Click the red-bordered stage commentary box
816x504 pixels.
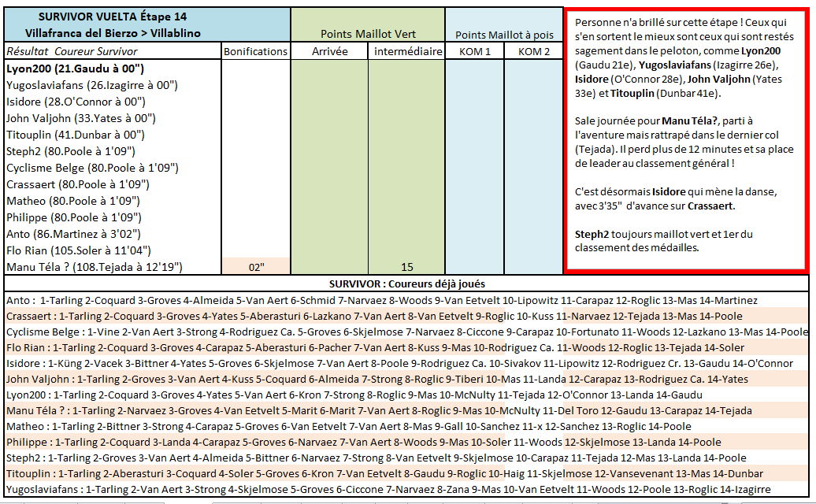pyautogui.click(x=686, y=142)
